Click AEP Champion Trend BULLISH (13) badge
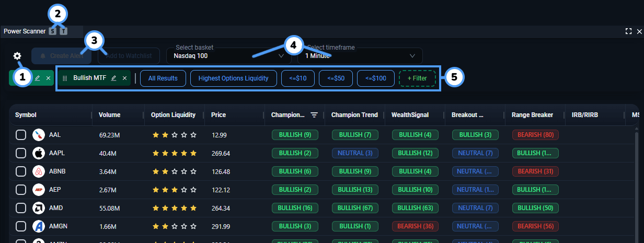The height and width of the screenshot is (243, 644). tap(355, 190)
